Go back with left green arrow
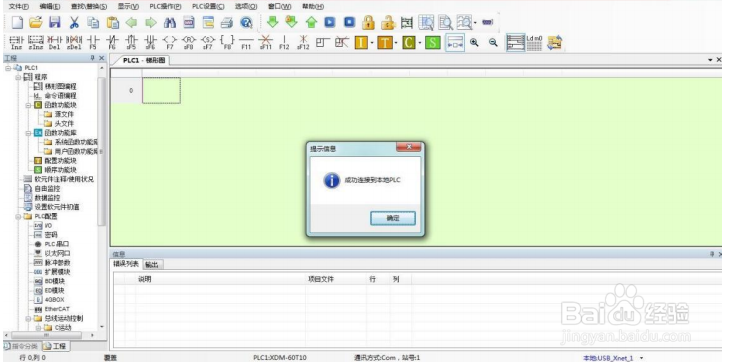Screen dimensions: 732x362 pyautogui.click(x=132, y=22)
